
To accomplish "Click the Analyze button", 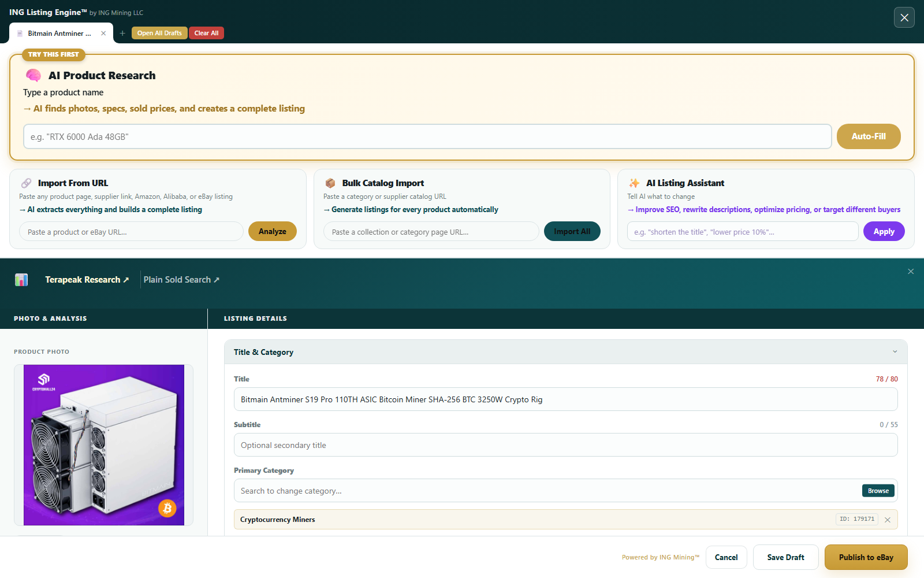I will point(273,231).
